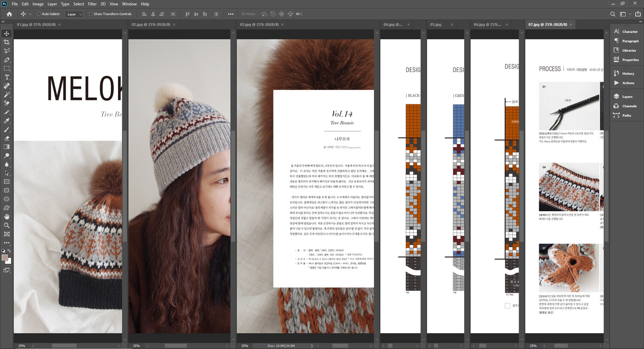Activate the Hand tool
Screen dimensions: 644x349
[x=6, y=217]
